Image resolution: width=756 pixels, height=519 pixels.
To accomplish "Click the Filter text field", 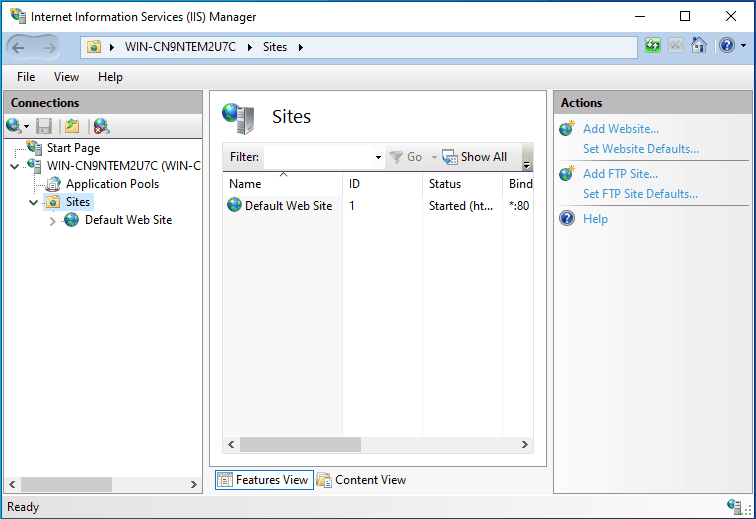I will [318, 157].
